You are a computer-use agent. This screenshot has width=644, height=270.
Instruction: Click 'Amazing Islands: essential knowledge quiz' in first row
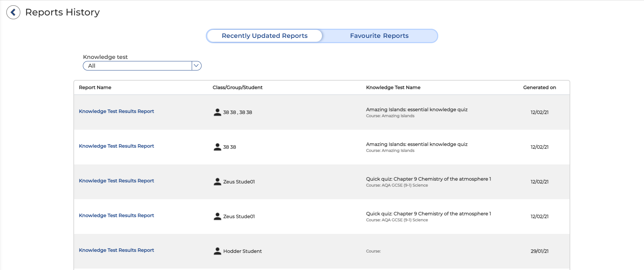pos(416,109)
